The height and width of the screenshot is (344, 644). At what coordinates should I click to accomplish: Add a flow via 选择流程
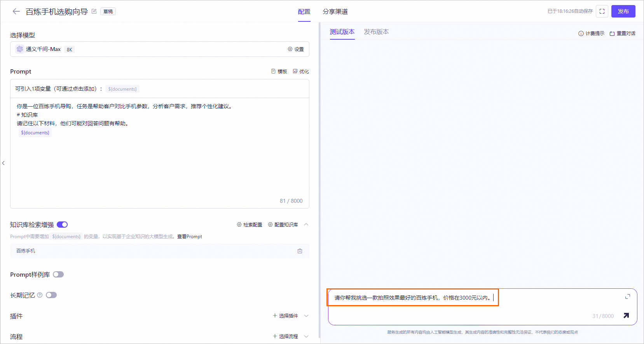[x=285, y=336]
